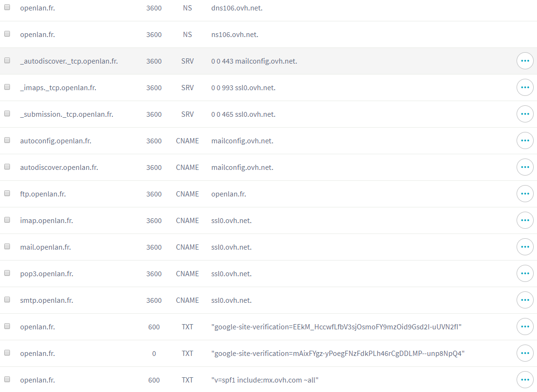Open actions menu for _submission._tcp SRV record

click(525, 114)
